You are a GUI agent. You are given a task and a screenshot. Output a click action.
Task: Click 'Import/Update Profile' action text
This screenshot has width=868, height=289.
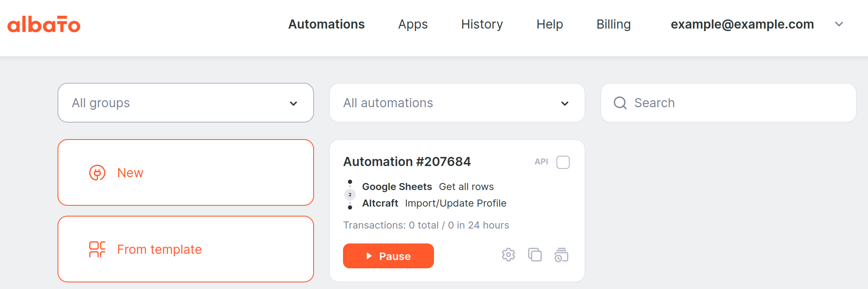tap(456, 203)
